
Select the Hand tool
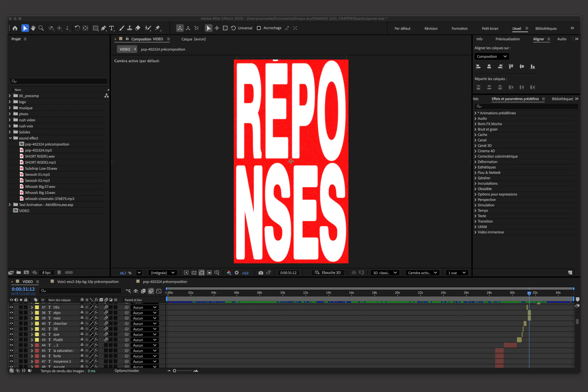tap(33, 28)
